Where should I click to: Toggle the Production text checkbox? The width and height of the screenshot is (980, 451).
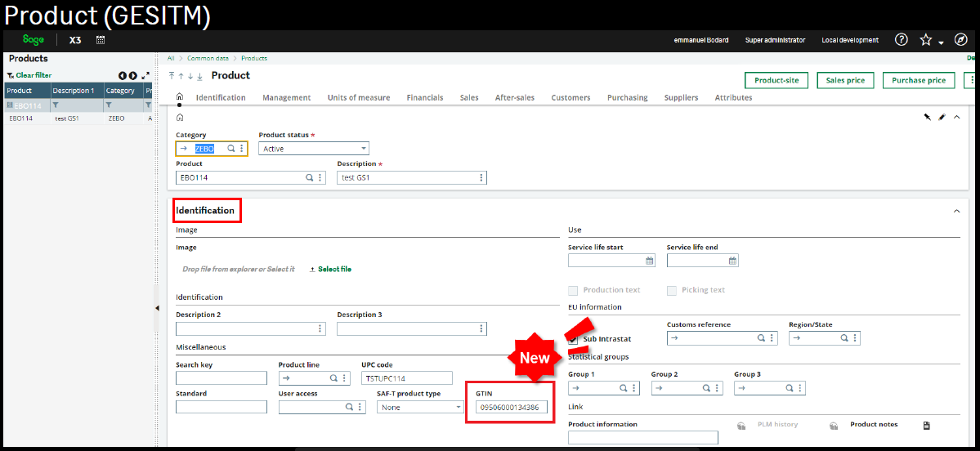[x=572, y=291]
